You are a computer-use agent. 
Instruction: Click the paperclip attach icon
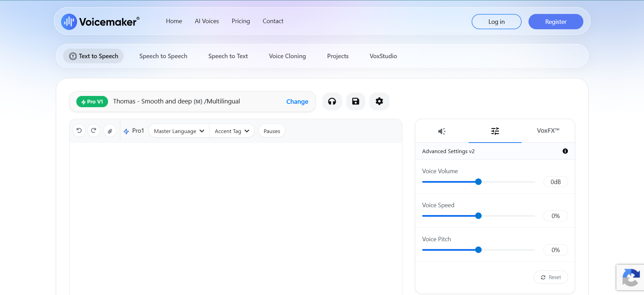pos(110,131)
